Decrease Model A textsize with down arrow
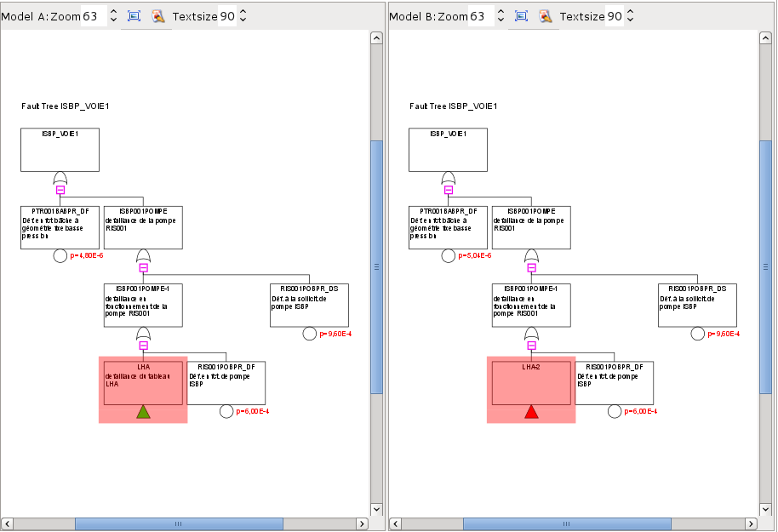This screenshot has height=532, width=778. pos(243,20)
